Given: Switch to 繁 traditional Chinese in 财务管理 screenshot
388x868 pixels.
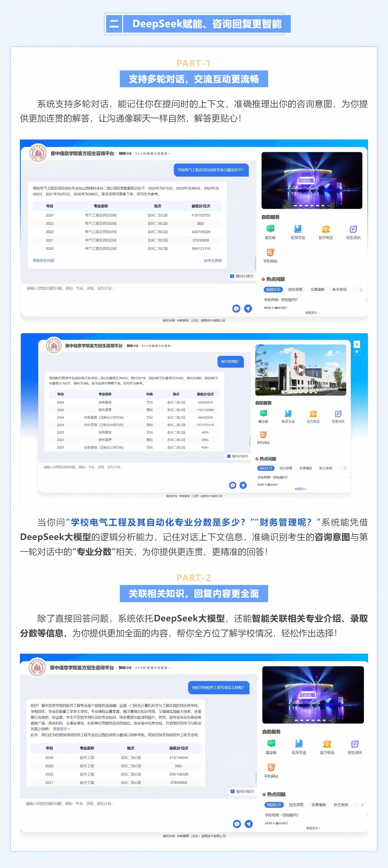Looking at the screenshot, I should click(357, 352).
